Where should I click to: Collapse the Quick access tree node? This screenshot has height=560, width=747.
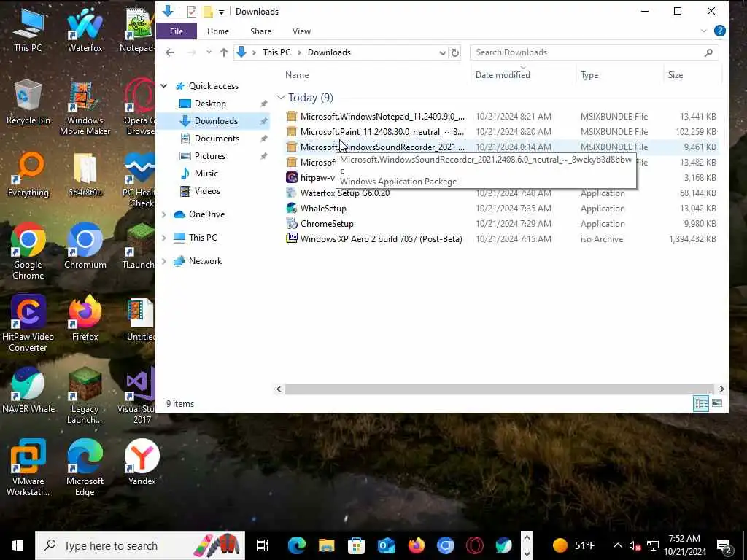point(164,86)
